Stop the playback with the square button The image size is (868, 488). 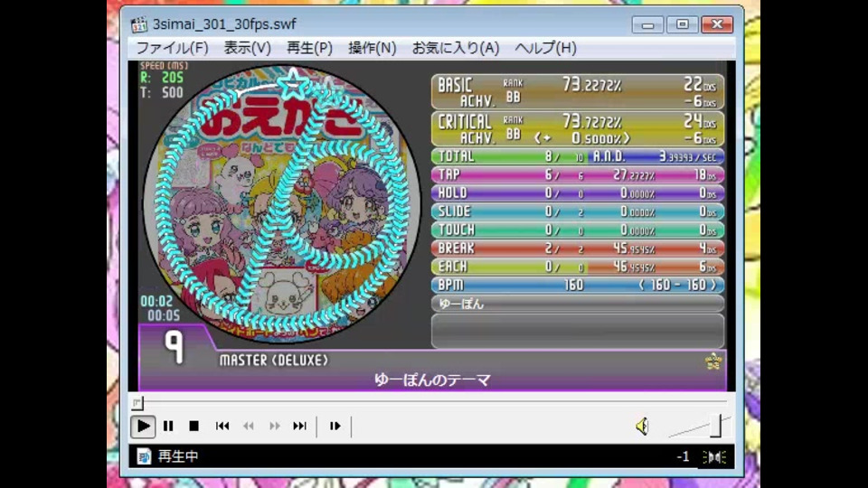point(193,426)
